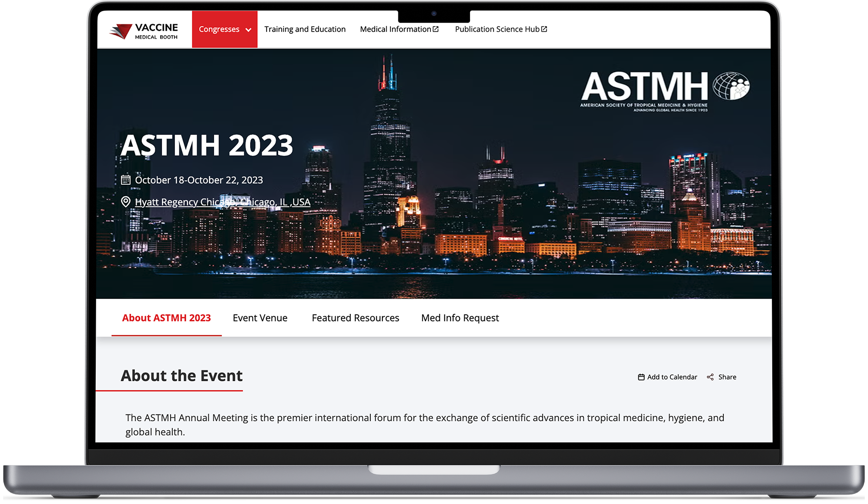Open the Medical Information link
Screen dimensions: 868x504
pyautogui.click(x=395, y=29)
